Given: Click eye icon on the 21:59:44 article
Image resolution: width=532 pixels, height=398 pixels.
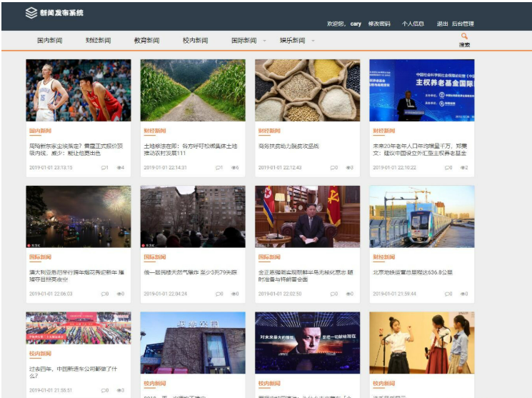Looking at the screenshot, I should pos(463,294).
